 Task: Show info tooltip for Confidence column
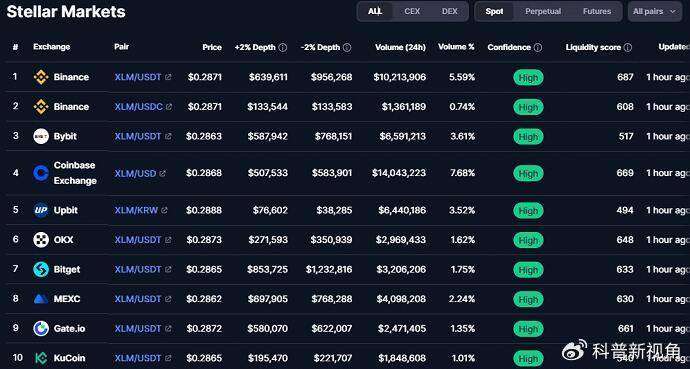(538, 47)
